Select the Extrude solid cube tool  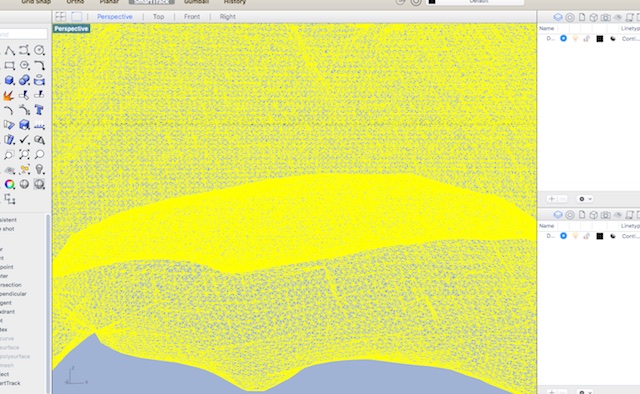(x=24, y=125)
